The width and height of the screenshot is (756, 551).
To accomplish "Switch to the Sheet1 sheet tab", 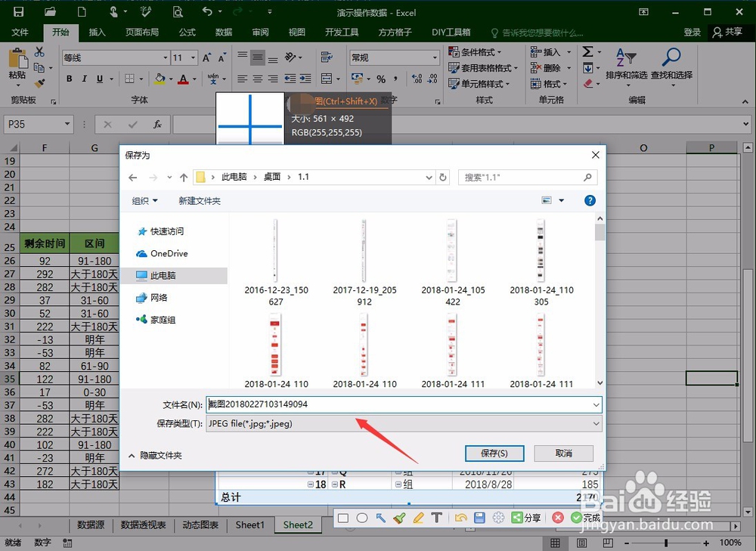I will [249, 525].
